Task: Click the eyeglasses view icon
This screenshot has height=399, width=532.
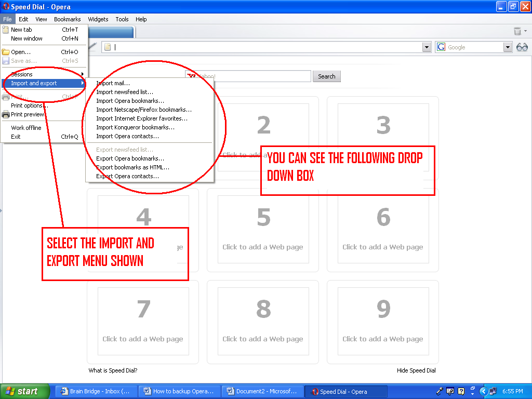Action: click(x=522, y=47)
